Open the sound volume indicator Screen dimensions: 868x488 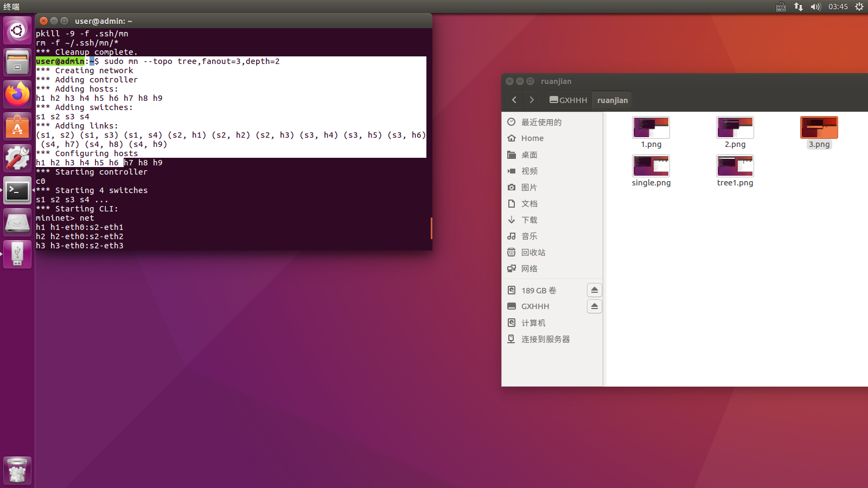pos(815,7)
